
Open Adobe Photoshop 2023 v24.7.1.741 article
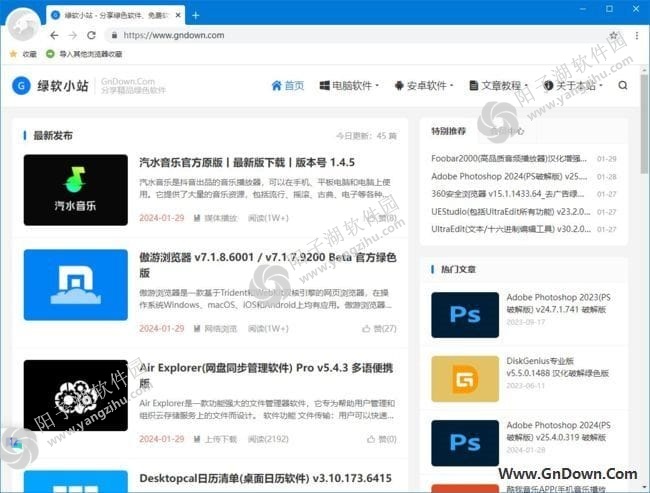pyautogui.click(x=558, y=303)
